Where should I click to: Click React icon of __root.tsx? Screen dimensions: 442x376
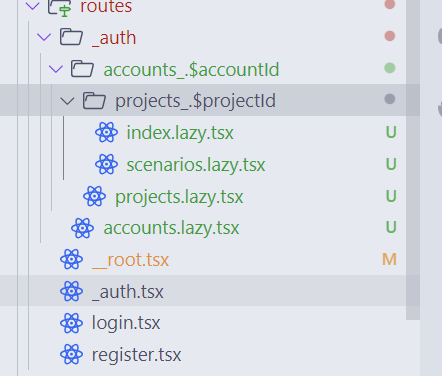click(x=71, y=259)
